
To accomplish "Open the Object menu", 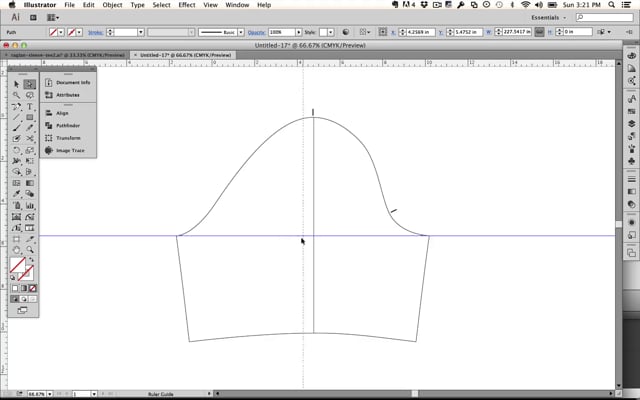I will (x=112, y=5).
